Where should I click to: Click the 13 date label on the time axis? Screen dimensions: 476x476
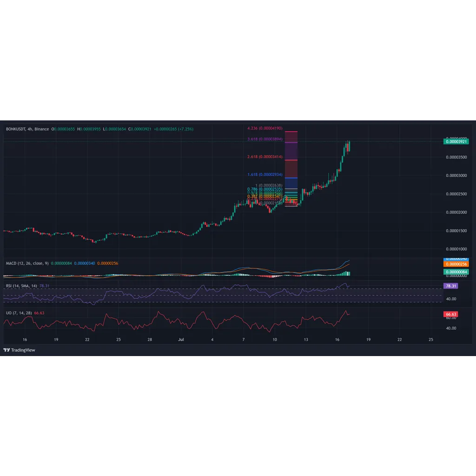[306, 339]
